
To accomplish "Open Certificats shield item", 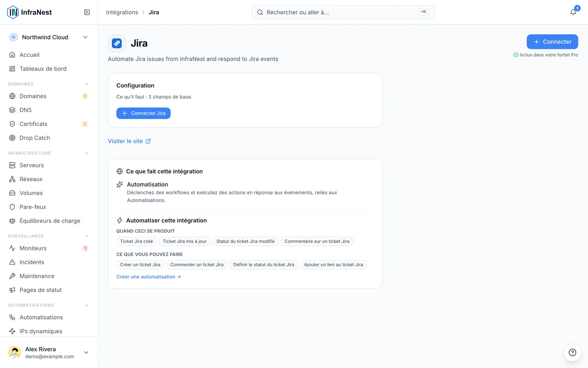I will (48, 124).
